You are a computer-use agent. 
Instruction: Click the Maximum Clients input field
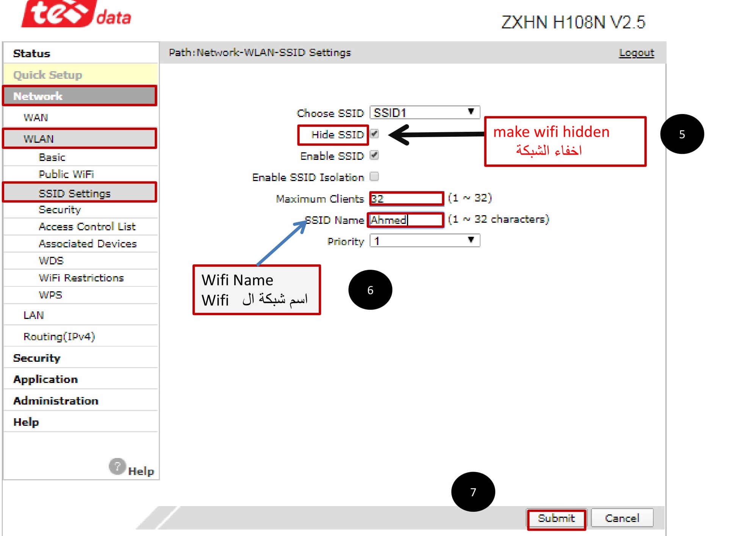pyautogui.click(x=406, y=198)
